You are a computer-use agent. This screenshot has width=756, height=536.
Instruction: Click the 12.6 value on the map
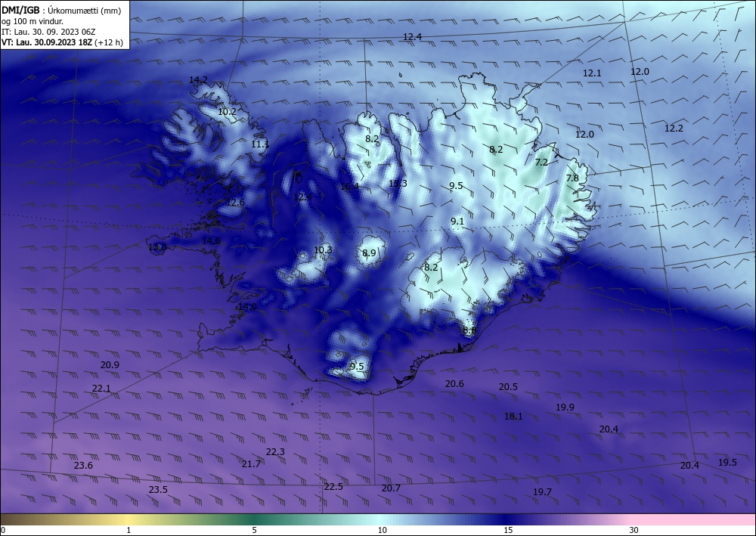pyautogui.click(x=235, y=203)
